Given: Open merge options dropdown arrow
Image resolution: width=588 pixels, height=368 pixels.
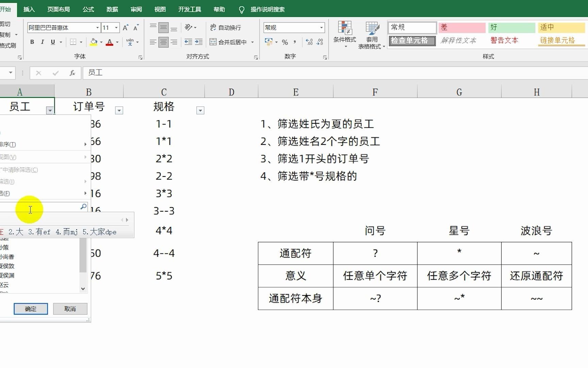Looking at the screenshot, I should point(252,42).
